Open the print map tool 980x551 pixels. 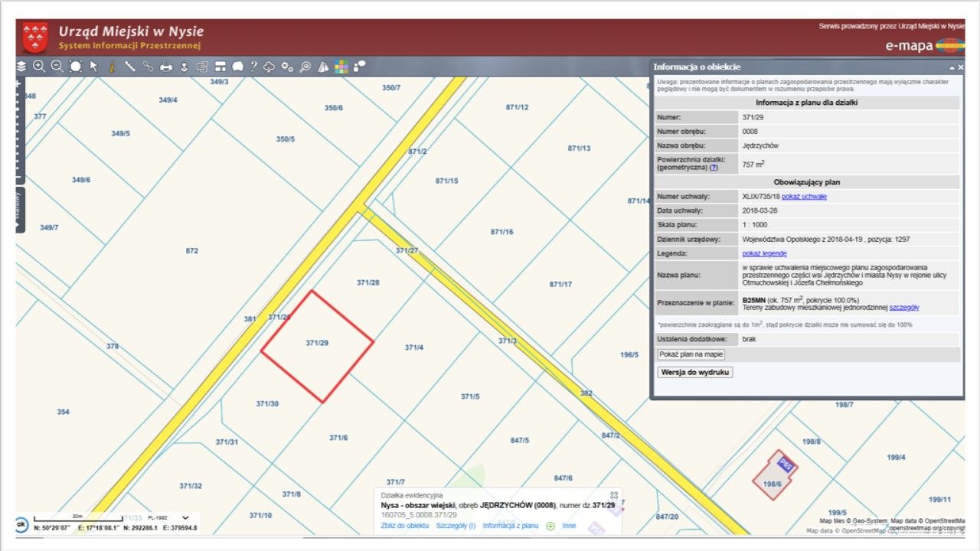(x=166, y=67)
